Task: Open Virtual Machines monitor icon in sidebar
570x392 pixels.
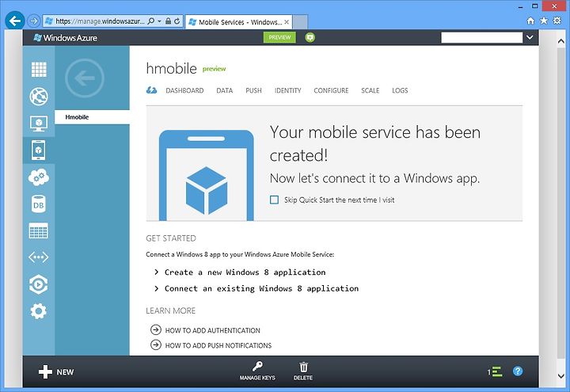Action: 39,124
